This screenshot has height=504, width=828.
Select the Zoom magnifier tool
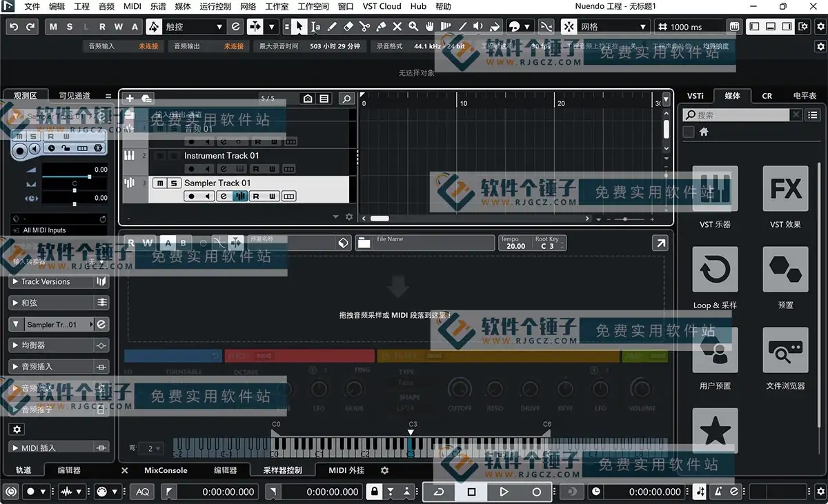413,27
